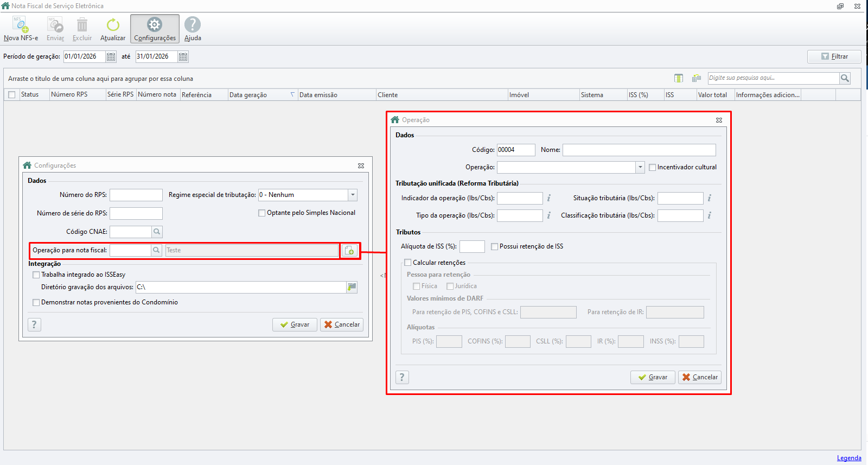The height and width of the screenshot is (465, 868).
Task: Click Cancelar in the Configurações dialog
Action: (342, 324)
